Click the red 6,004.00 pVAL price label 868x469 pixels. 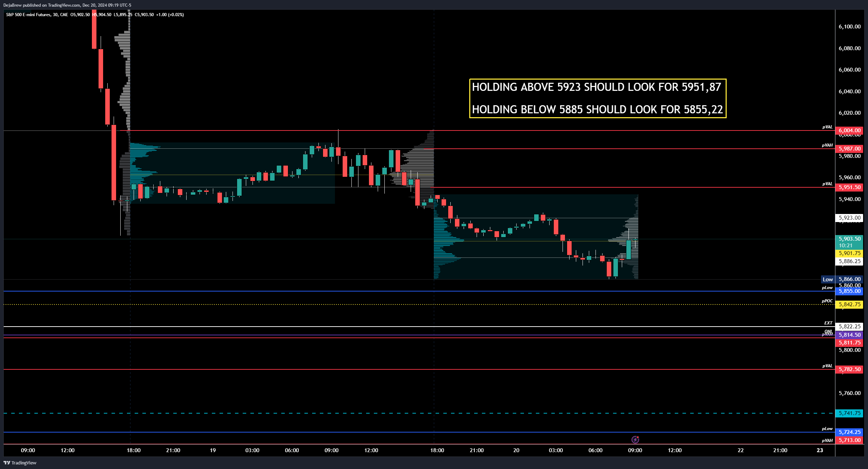[x=849, y=130]
